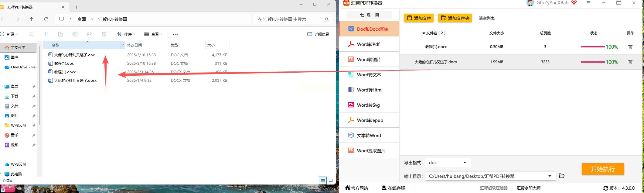Open the Sort dropdown in Explorer
644x193 pixels.
(x=126, y=34)
